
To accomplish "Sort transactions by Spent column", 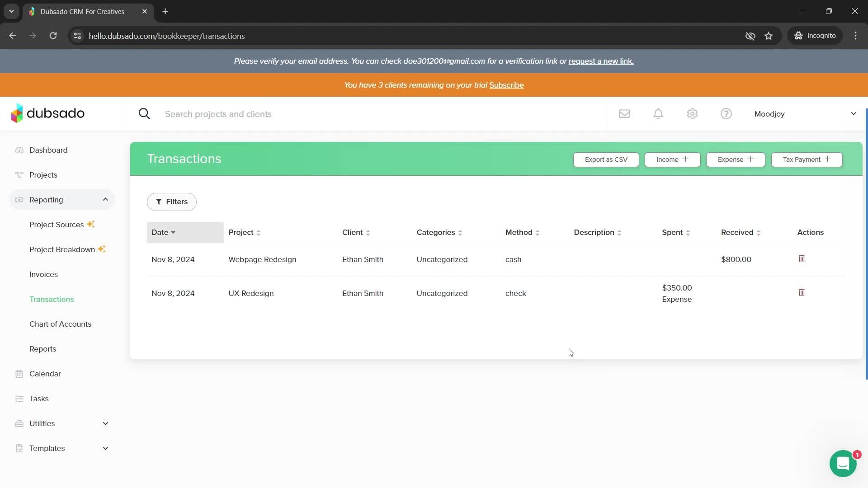I will tap(676, 232).
